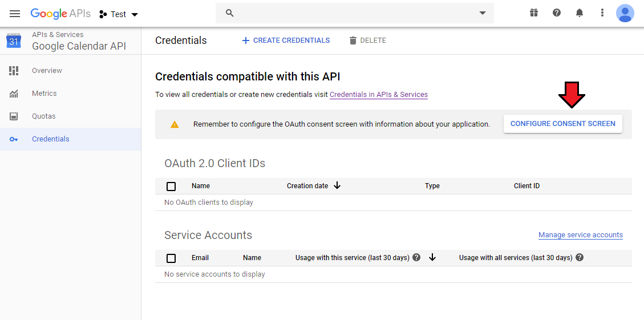Open help icon for Usage with all services
Screen dimensions: 644x320
pyautogui.click(x=580, y=258)
